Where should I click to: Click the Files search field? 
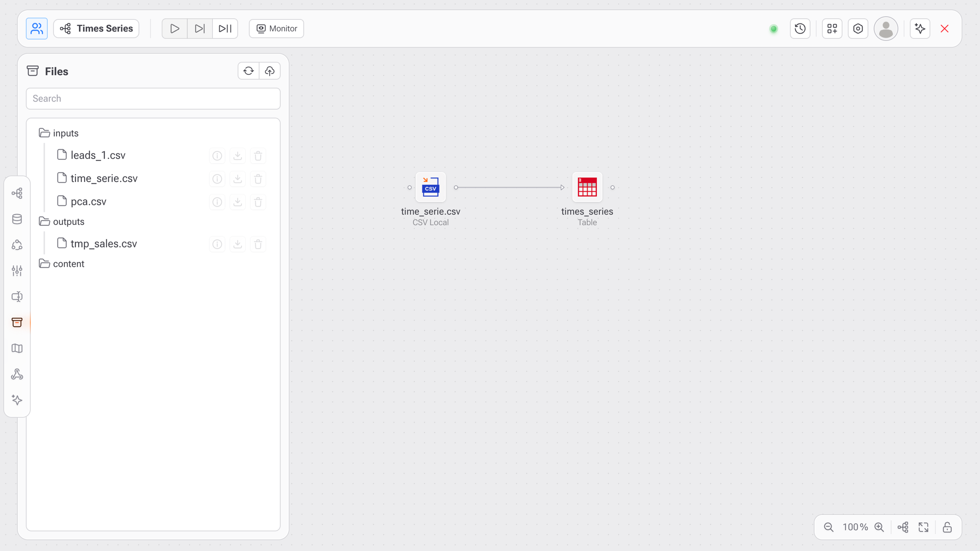click(x=153, y=99)
